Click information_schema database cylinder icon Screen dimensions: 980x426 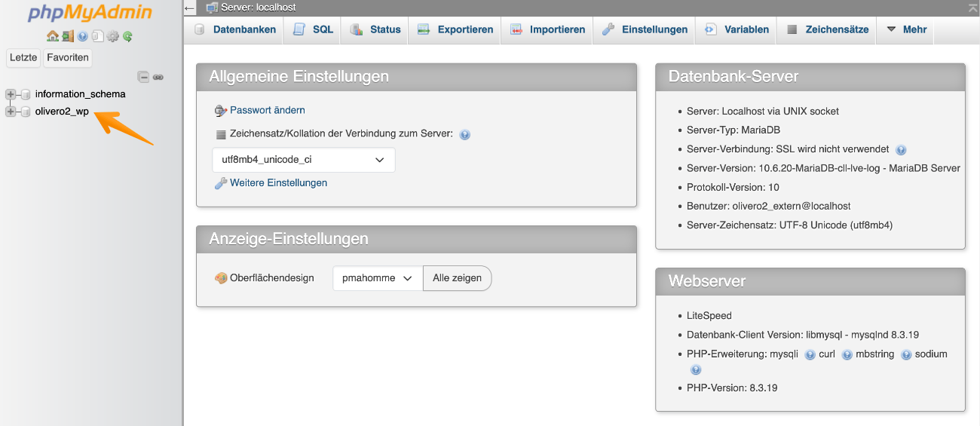click(26, 94)
